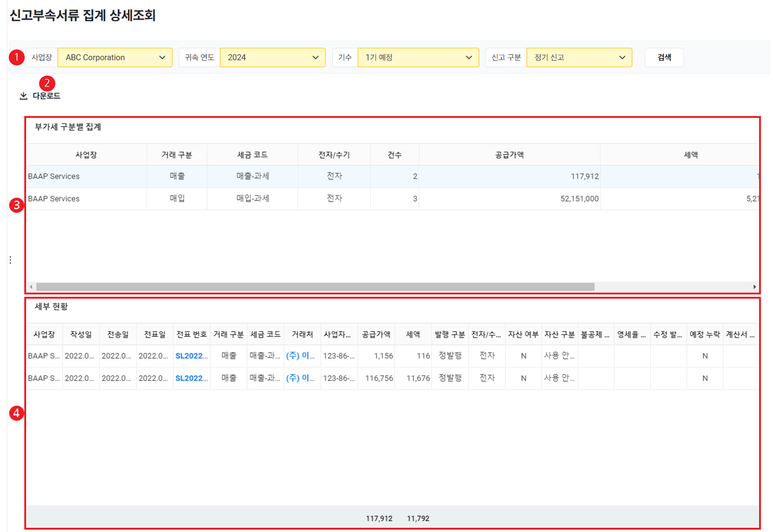The image size is (773, 532).
Task: Click the 공급가액 column header in summary table
Action: click(x=509, y=155)
